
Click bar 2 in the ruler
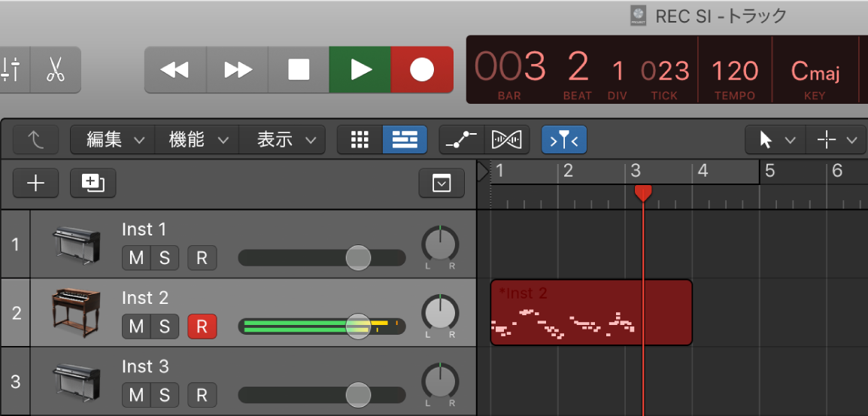(x=568, y=171)
